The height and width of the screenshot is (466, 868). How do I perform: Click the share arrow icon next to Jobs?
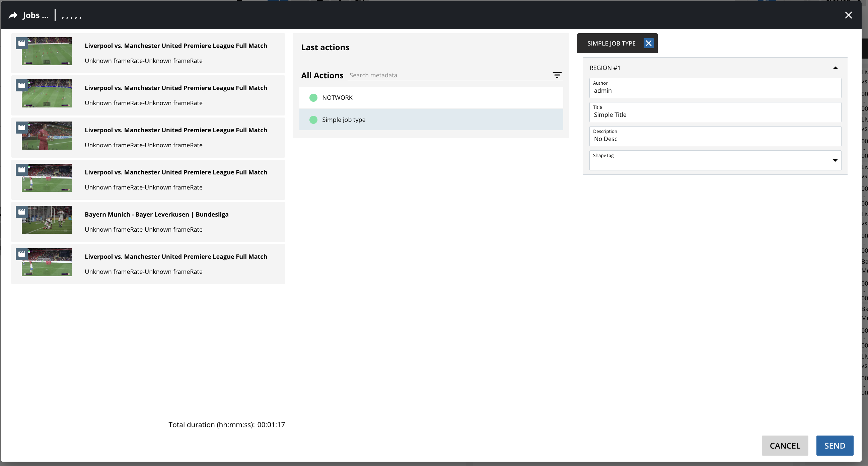pyautogui.click(x=13, y=15)
